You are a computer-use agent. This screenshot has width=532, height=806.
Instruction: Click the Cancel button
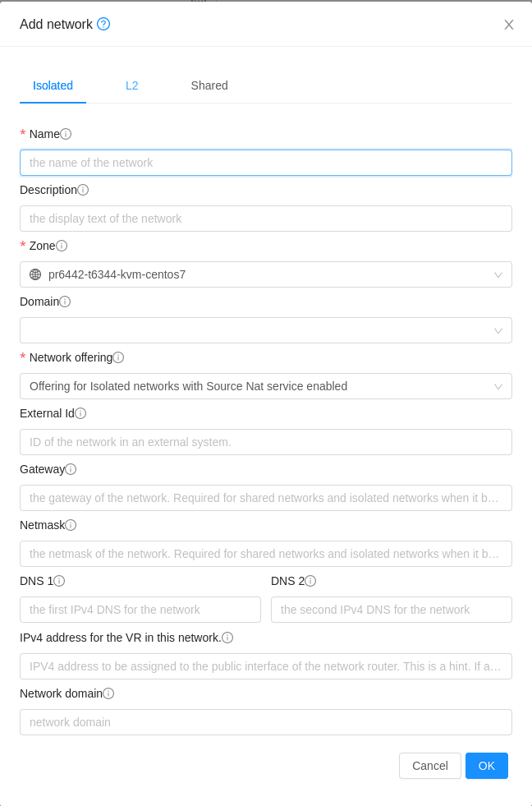click(429, 765)
